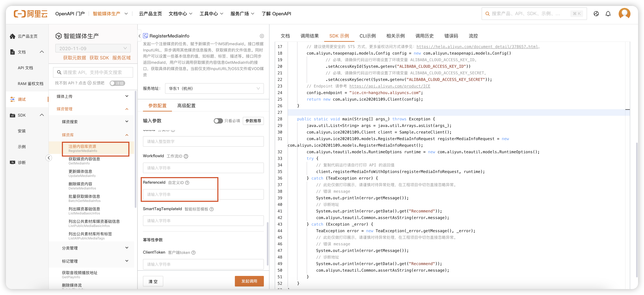Viewport: 644px width, 295px height.
Task: Show help for WorkflowId parameter
Action: [x=186, y=156]
